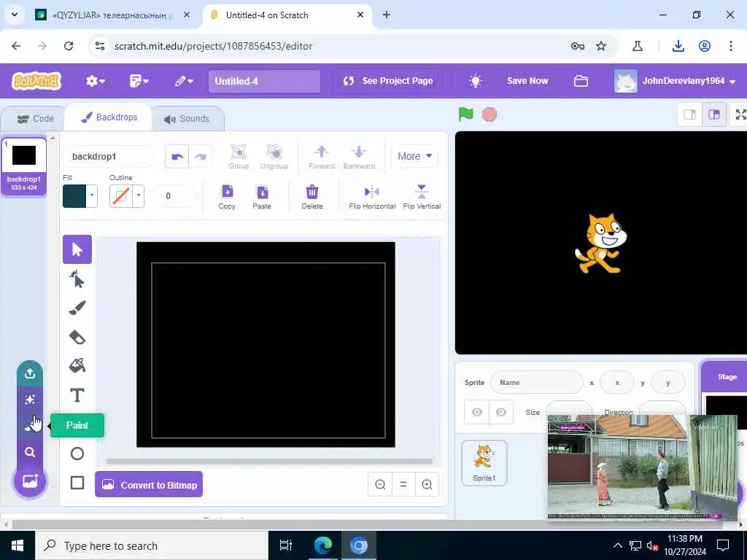Click the Undo arrow
Screen dimensions: 747x560
[x=177, y=157]
